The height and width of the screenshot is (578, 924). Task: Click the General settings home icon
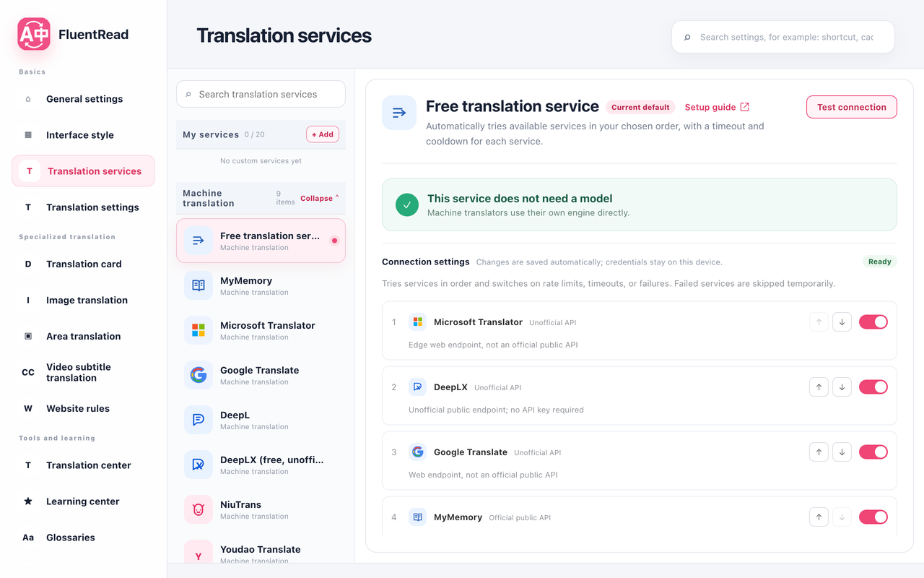[x=28, y=99]
